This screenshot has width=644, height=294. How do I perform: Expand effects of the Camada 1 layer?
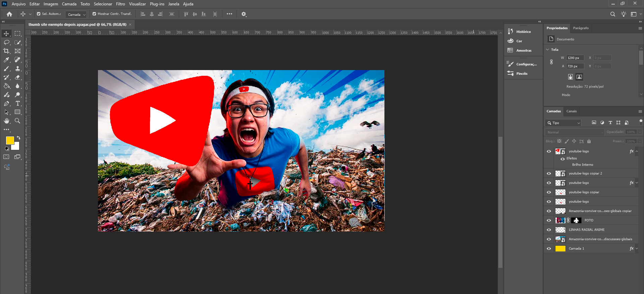coord(637,248)
